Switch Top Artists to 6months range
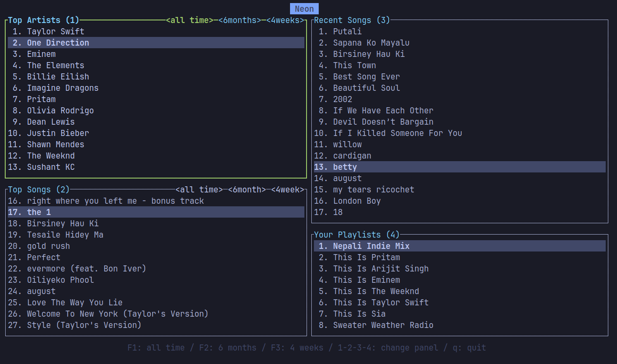The image size is (617, 364). pyautogui.click(x=240, y=20)
